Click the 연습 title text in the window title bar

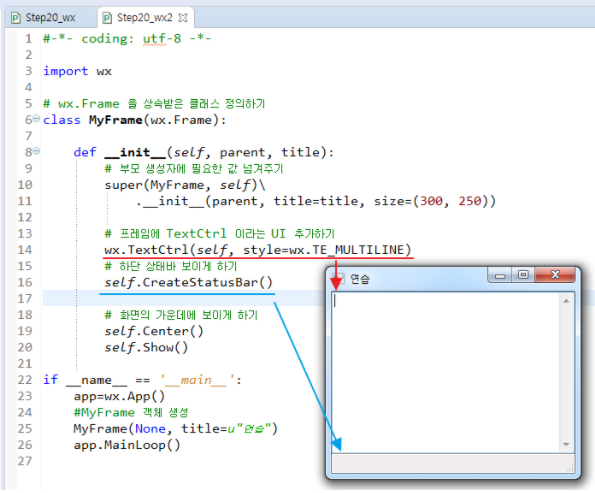[x=359, y=279]
